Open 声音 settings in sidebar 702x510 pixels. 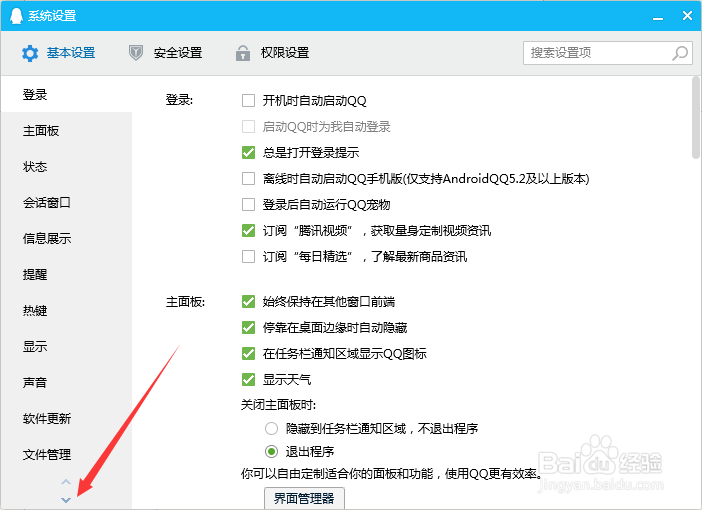tap(66, 382)
